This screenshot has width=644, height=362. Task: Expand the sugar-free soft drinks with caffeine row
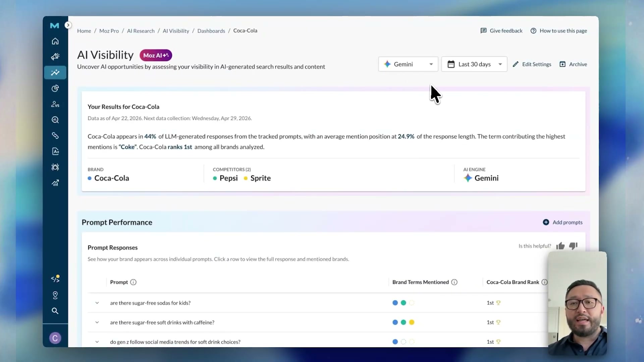pos(97,322)
